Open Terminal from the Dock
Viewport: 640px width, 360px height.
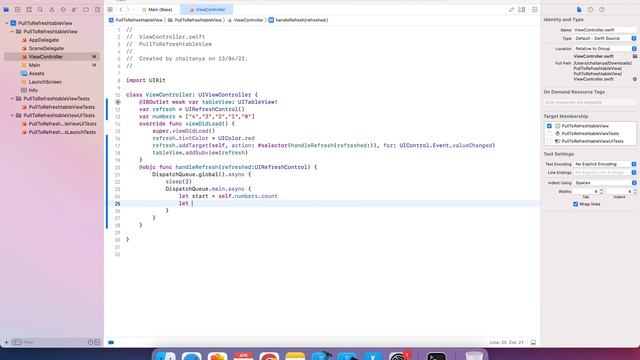(x=436, y=356)
